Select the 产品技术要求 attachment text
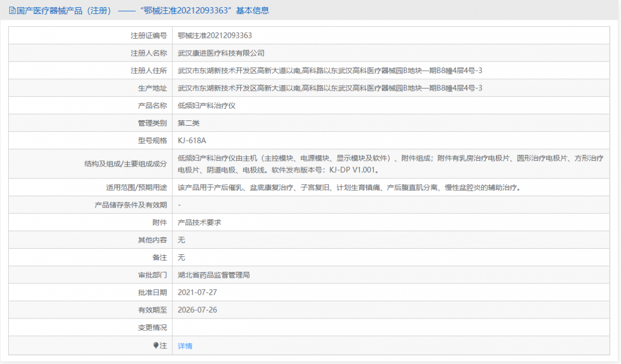621x364 pixels. pyautogui.click(x=199, y=222)
